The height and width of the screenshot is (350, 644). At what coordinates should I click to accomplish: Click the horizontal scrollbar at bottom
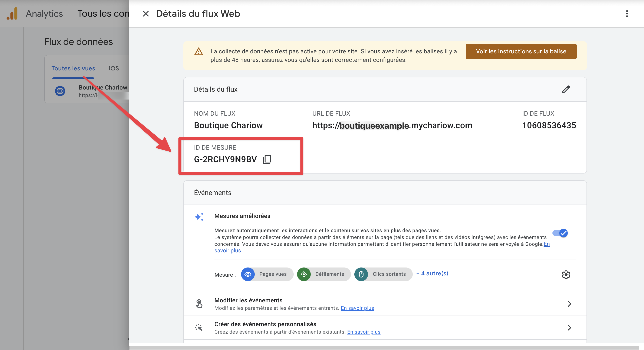[x=384, y=347]
